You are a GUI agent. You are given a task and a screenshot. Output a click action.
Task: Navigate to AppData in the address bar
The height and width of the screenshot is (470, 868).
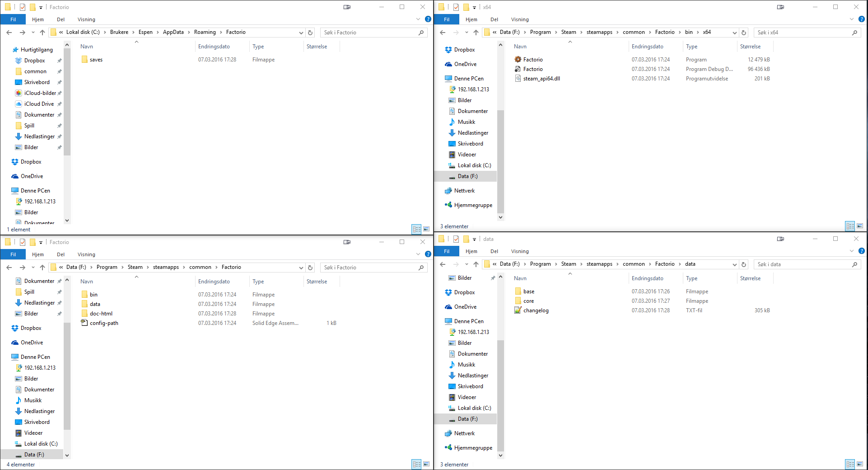tap(173, 33)
